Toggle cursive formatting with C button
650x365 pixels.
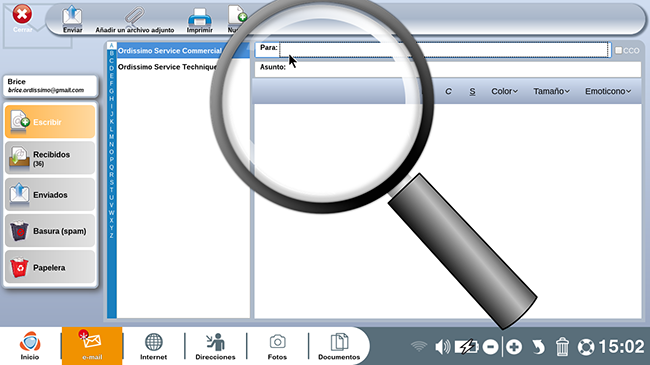coord(448,91)
